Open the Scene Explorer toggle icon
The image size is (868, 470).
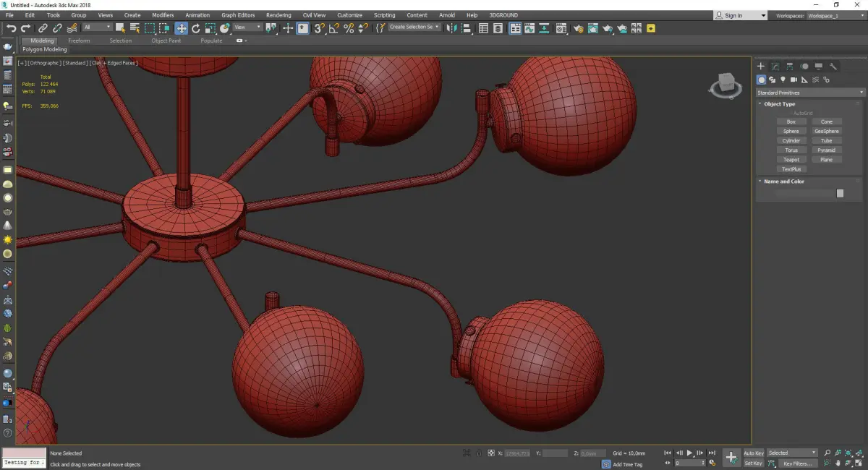coord(484,28)
